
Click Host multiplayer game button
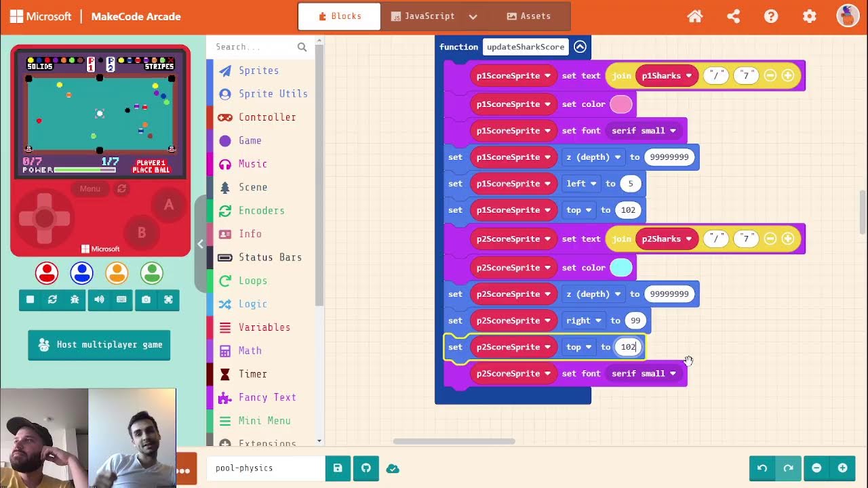click(100, 345)
